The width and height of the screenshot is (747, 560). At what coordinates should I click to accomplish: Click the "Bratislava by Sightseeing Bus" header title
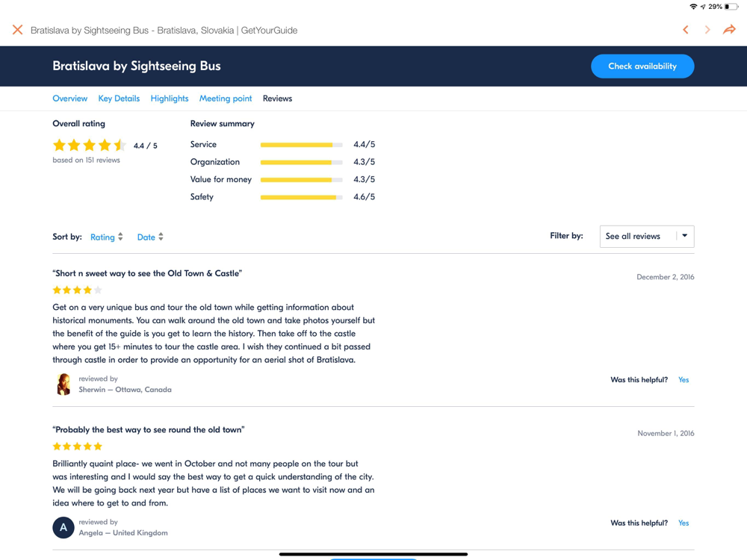tap(136, 66)
